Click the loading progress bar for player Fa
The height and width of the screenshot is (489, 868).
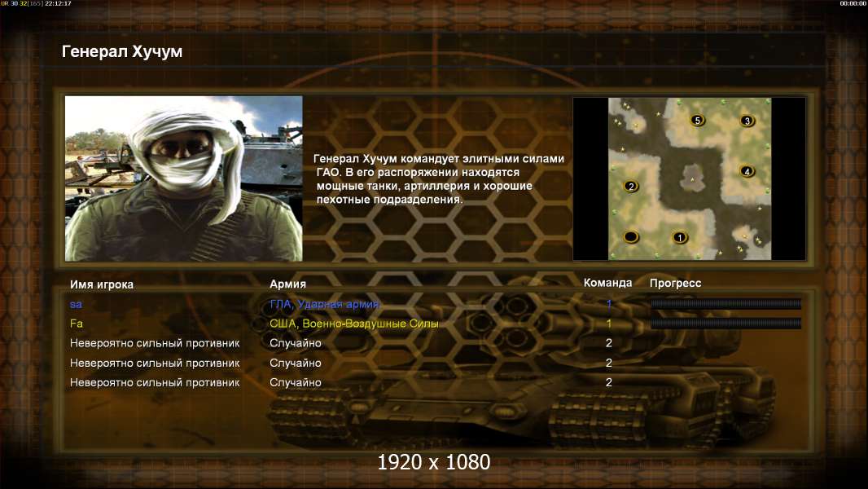726,323
